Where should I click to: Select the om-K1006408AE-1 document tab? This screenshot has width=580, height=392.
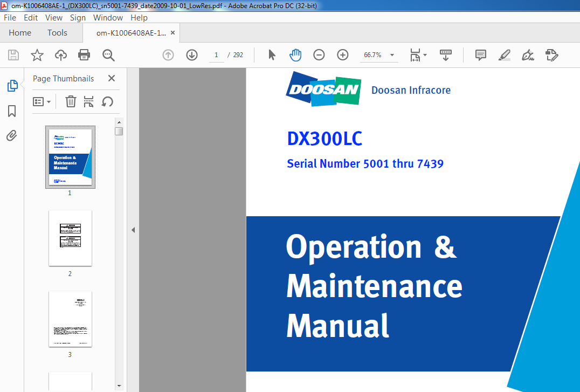click(x=131, y=33)
